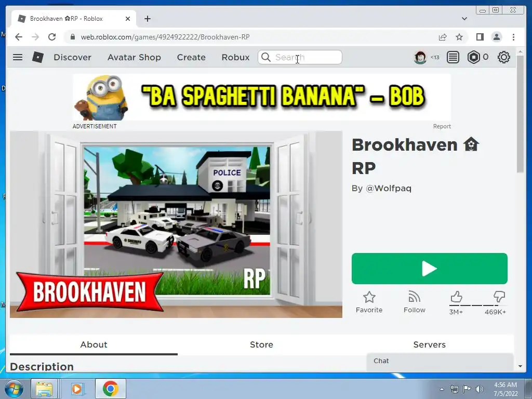Show hidden system tray icons
The image size is (532, 399).
click(442, 389)
